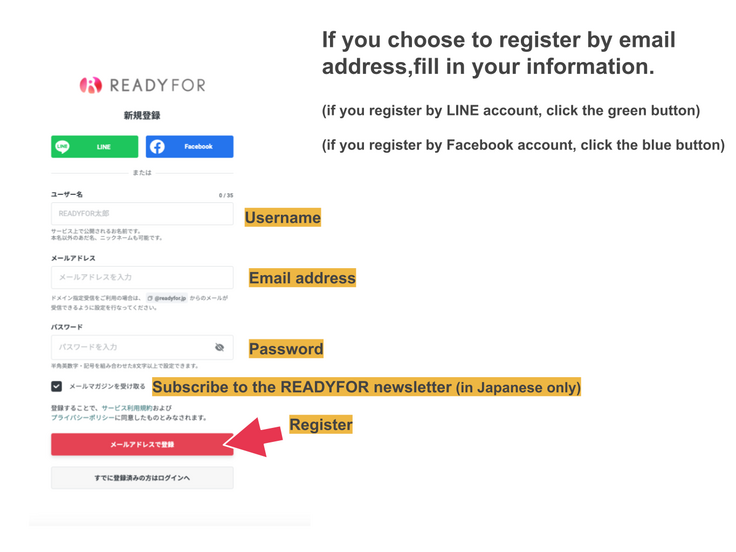736x552 pixels.
Task: Click the READYFOR pink logo icon
Action: 91,85
